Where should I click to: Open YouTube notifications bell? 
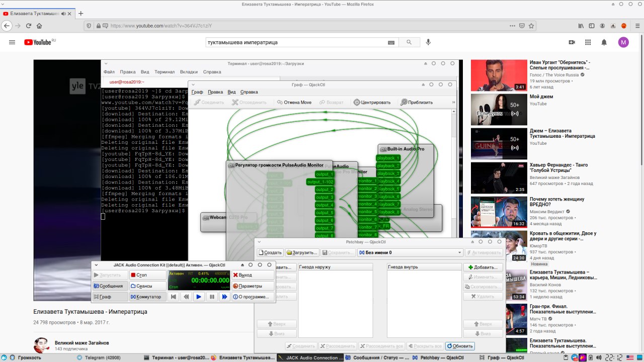(604, 42)
